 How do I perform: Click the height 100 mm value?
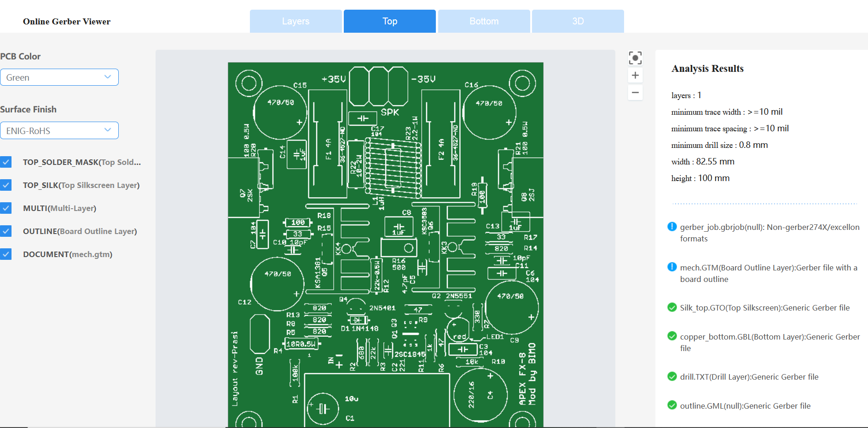(714, 178)
